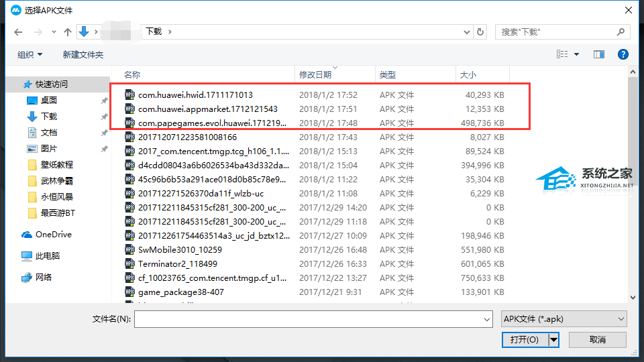The height and width of the screenshot is (362, 644).
Task: Expand the 打开 button's split dropdown arrow
Action: coord(553,339)
